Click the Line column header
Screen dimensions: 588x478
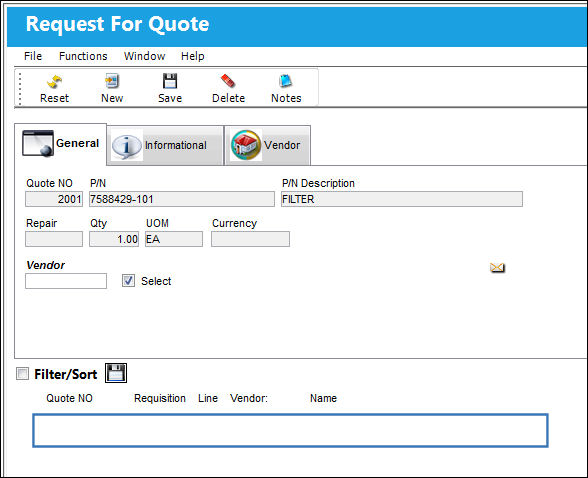(208, 398)
